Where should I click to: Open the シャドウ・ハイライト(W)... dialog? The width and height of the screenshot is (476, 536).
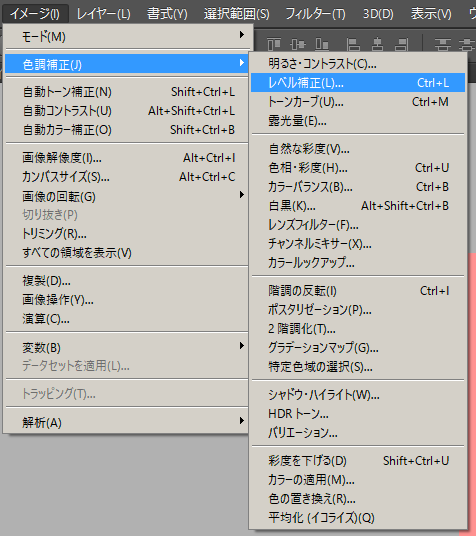(358, 395)
